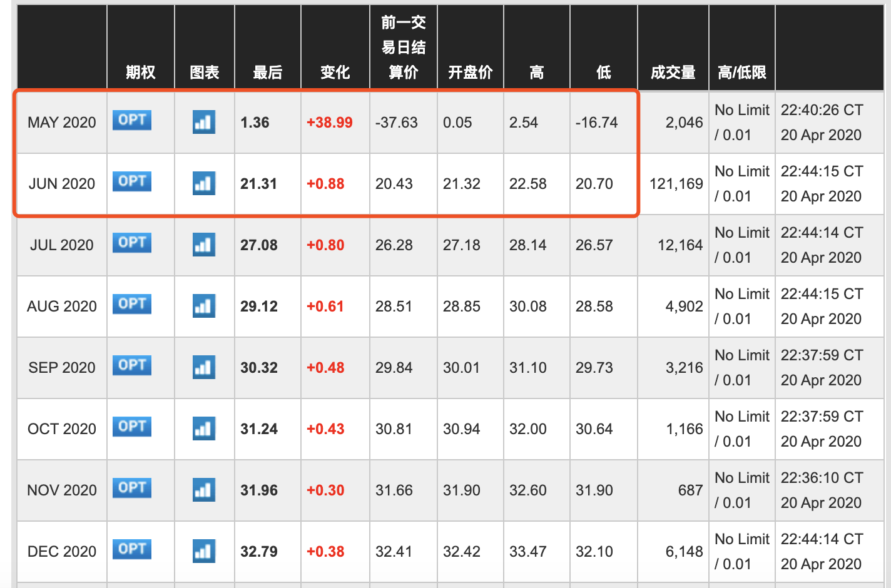Click the 成交量 column header
The height and width of the screenshot is (588, 891).
click(x=673, y=73)
